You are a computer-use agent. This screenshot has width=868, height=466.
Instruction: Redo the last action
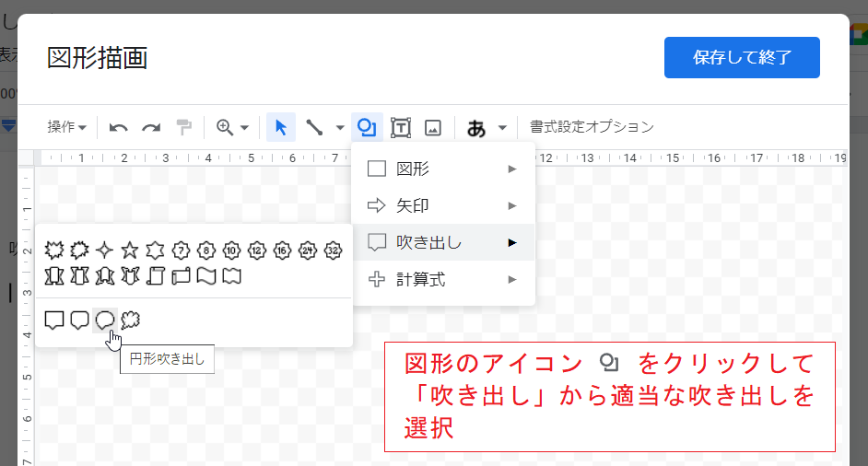point(151,128)
